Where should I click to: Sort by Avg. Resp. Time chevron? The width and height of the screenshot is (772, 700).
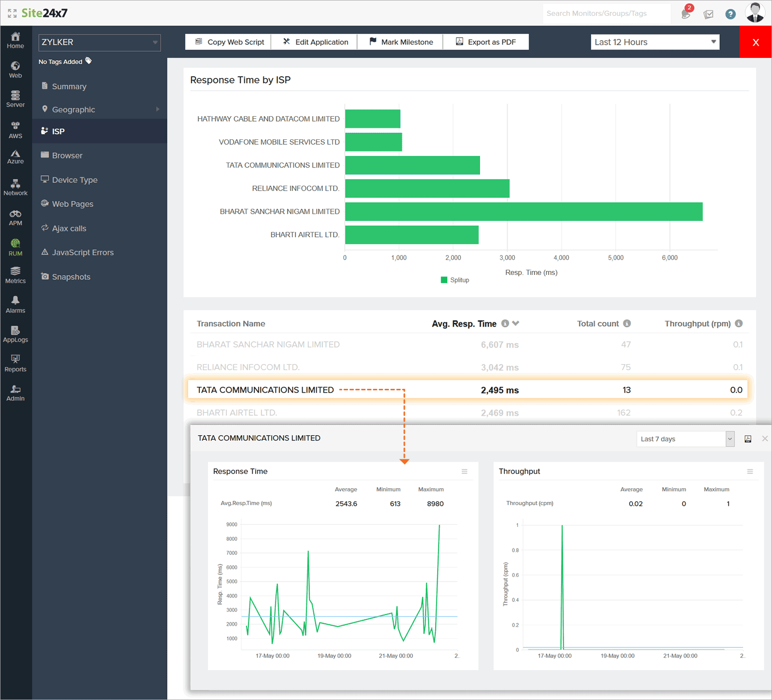click(515, 323)
